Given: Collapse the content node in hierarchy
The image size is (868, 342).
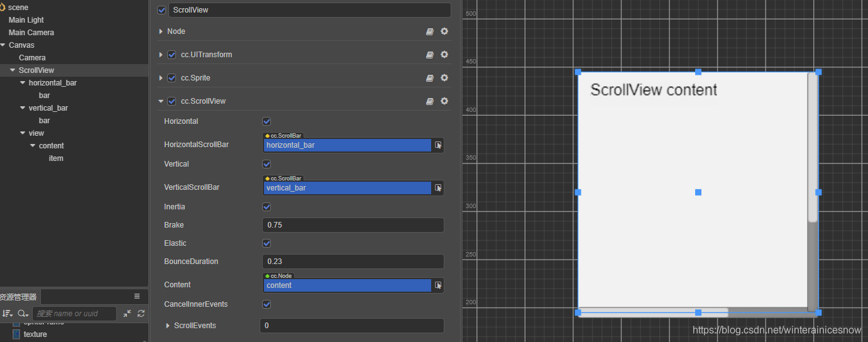Looking at the screenshot, I should 33,146.
